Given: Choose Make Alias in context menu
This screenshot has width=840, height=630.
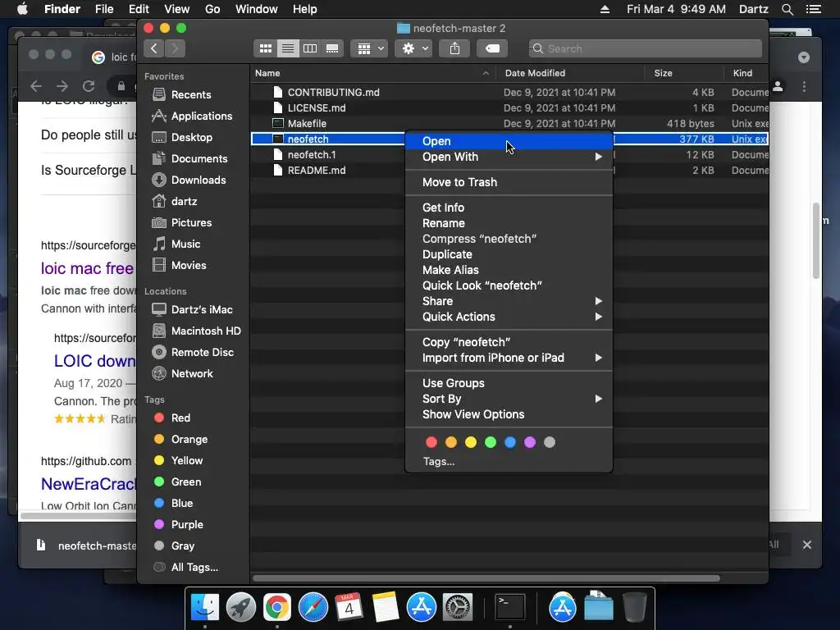Looking at the screenshot, I should point(509,270).
